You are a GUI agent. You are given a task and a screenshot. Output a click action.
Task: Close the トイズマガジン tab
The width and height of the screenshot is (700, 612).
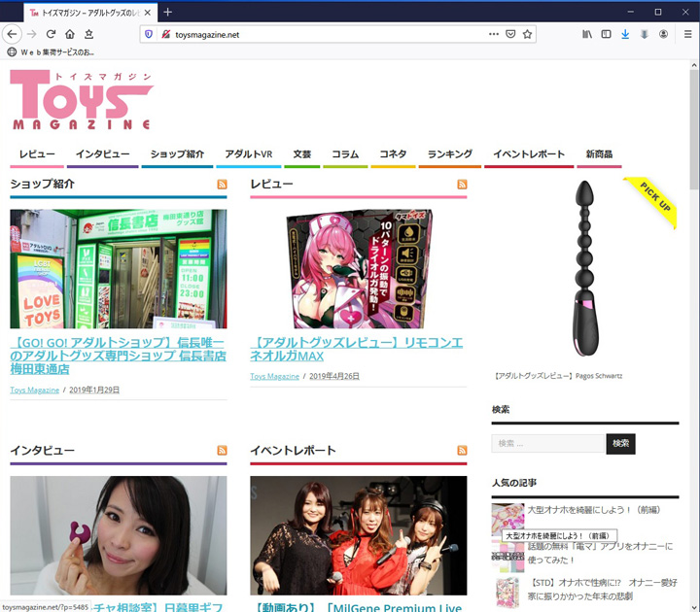click(148, 13)
